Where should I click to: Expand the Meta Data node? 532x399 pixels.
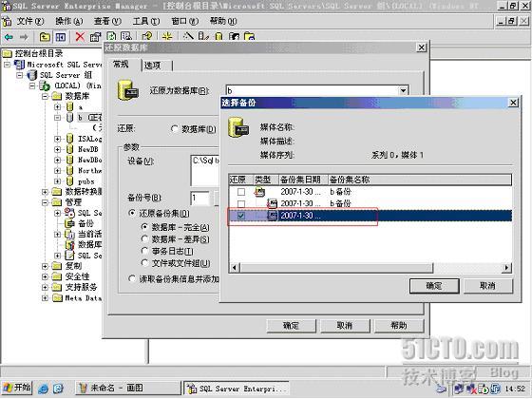[45, 298]
